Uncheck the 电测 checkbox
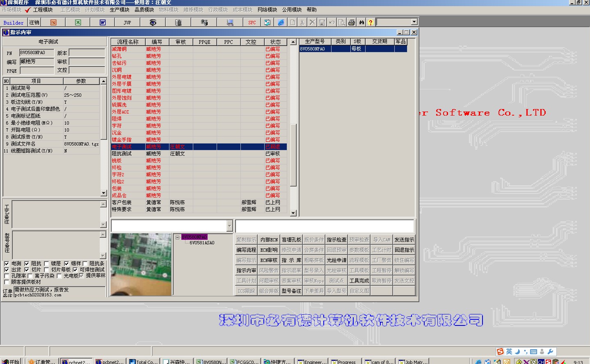Viewport: 590px width, 364px height. tap(7, 264)
